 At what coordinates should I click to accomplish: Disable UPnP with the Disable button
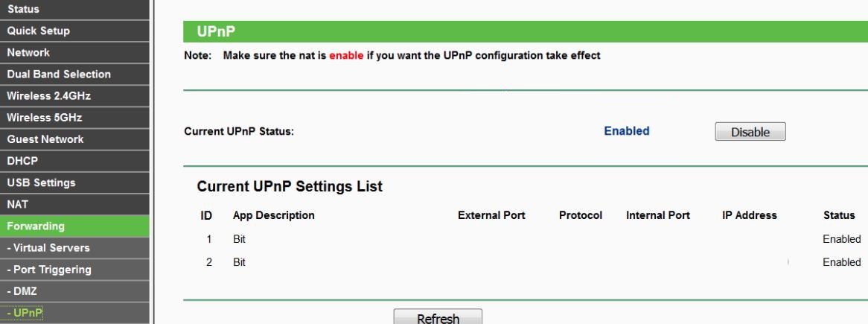750,132
